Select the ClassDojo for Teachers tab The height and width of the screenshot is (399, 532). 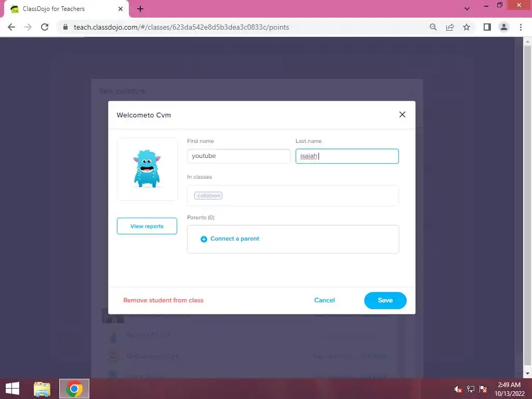click(66, 9)
